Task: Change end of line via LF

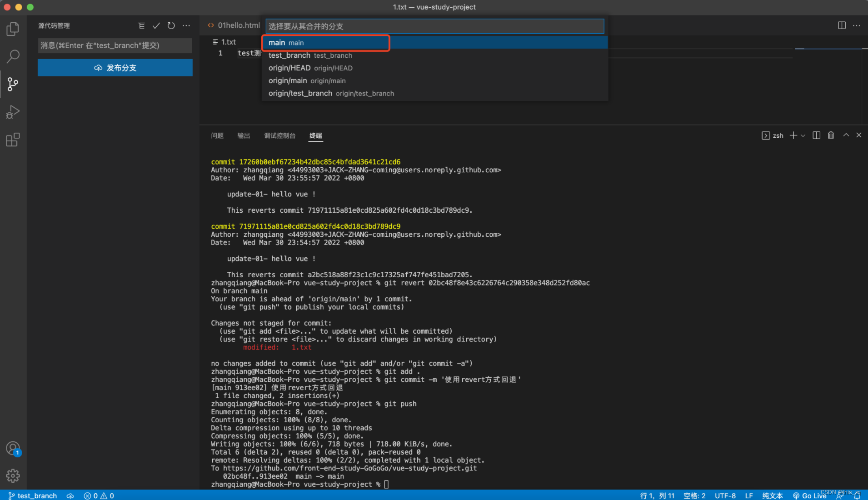Action: click(x=749, y=495)
